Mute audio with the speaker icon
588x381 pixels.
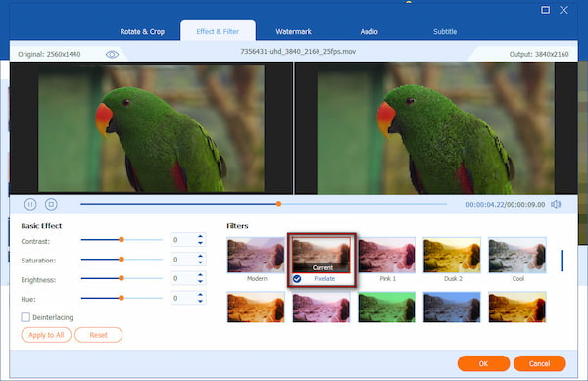pos(556,204)
